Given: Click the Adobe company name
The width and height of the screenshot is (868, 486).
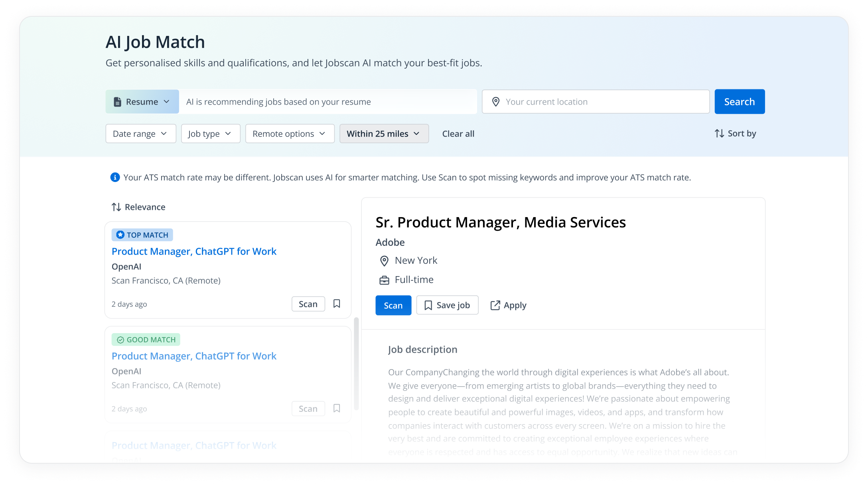Looking at the screenshot, I should (390, 242).
